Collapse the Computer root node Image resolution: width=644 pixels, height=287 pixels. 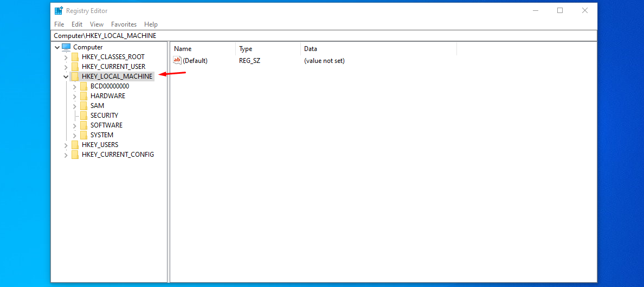point(57,47)
